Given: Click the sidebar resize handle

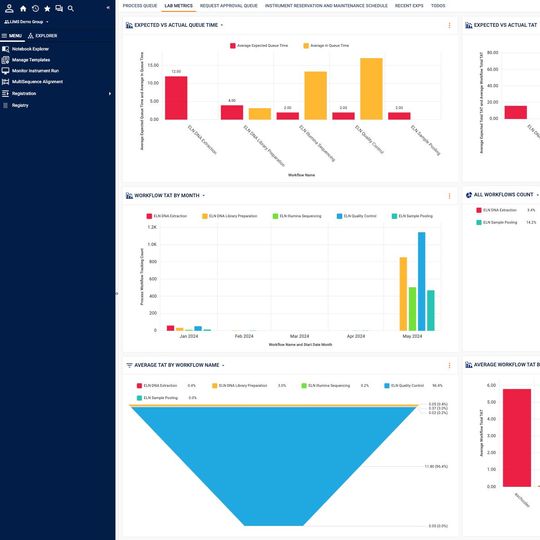Looking at the screenshot, I should (x=117, y=294).
